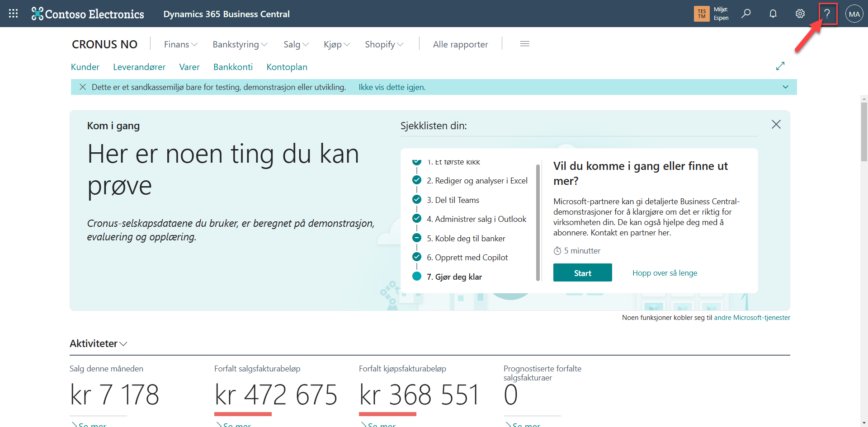This screenshot has height=427, width=868.
Task: Select checklist item Rediger og analyser i Excel
Action: pyautogui.click(x=477, y=180)
